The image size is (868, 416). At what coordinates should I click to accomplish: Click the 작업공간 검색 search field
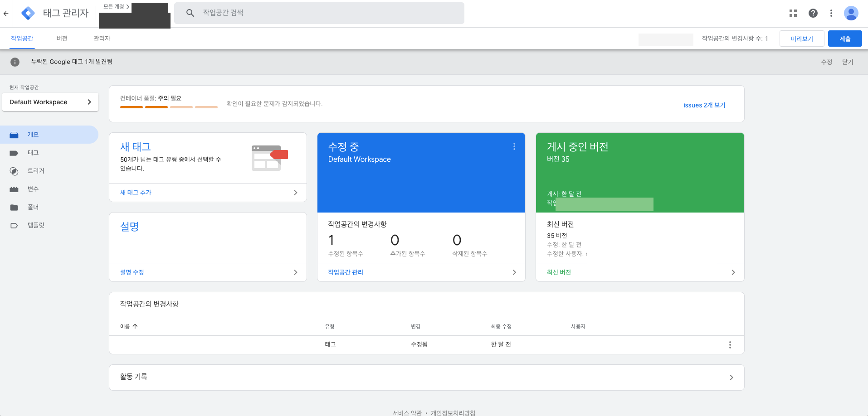point(319,13)
